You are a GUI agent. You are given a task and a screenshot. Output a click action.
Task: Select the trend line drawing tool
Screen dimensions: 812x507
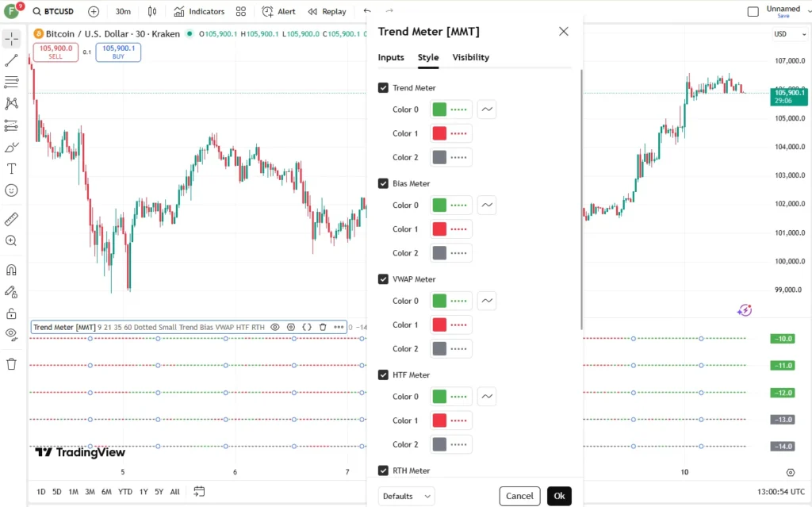[x=11, y=60]
